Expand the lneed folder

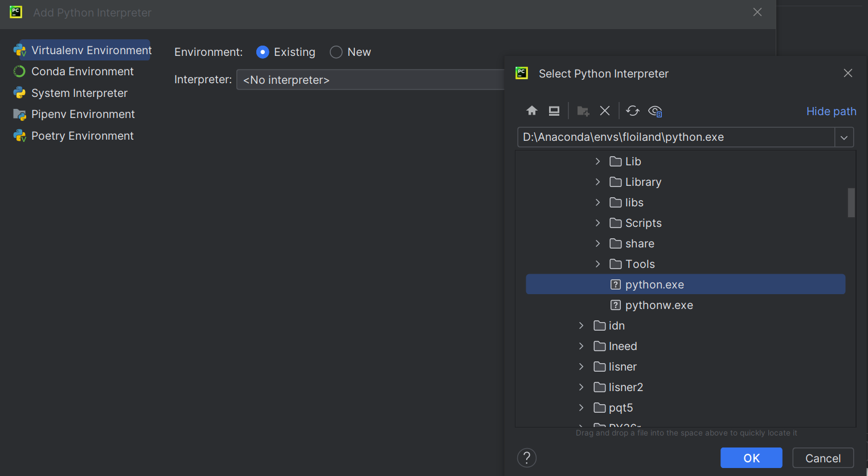(x=581, y=346)
